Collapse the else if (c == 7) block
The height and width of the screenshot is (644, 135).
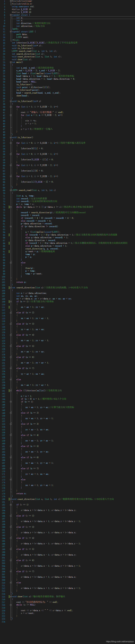click(x=11, y=571)
